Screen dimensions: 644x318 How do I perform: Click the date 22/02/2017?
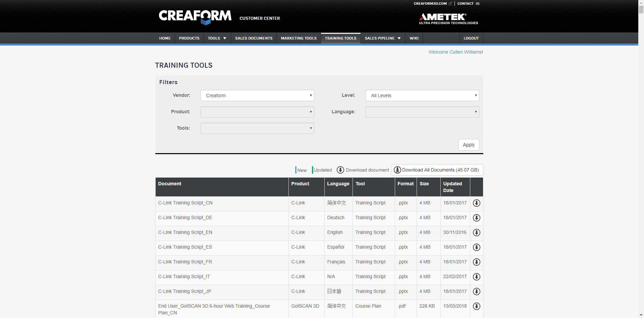(x=455, y=276)
